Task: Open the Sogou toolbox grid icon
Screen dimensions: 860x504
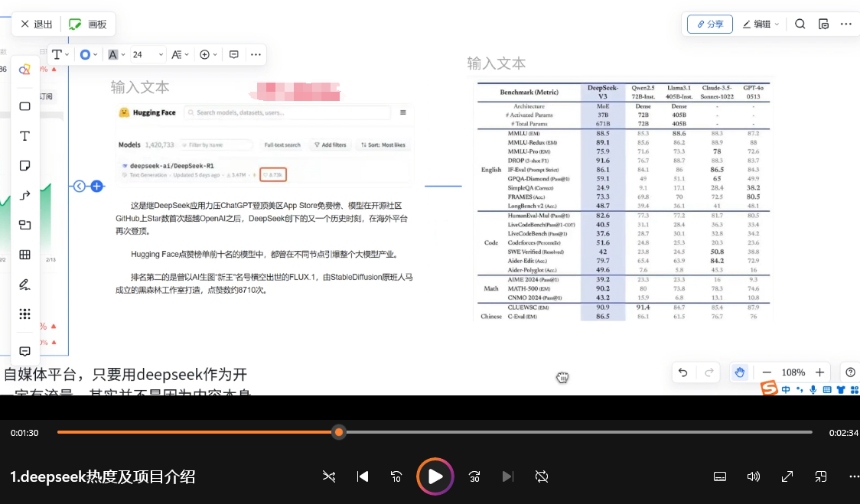Action: click(x=854, y=389)
